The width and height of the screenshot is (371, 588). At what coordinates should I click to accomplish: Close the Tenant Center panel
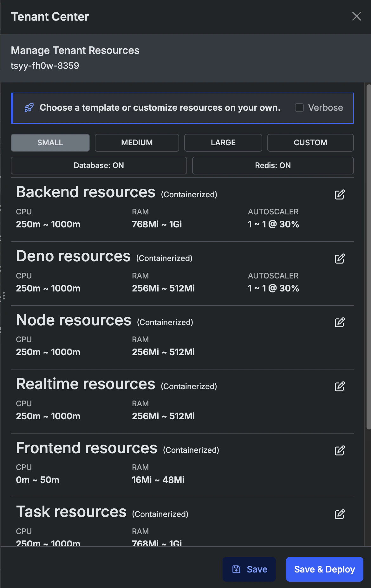click(x=357, y=16)
